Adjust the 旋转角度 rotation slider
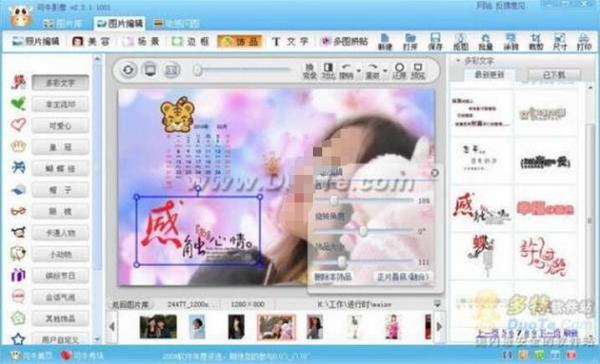This screenshot has width=600, height=364. click(363, 231)
